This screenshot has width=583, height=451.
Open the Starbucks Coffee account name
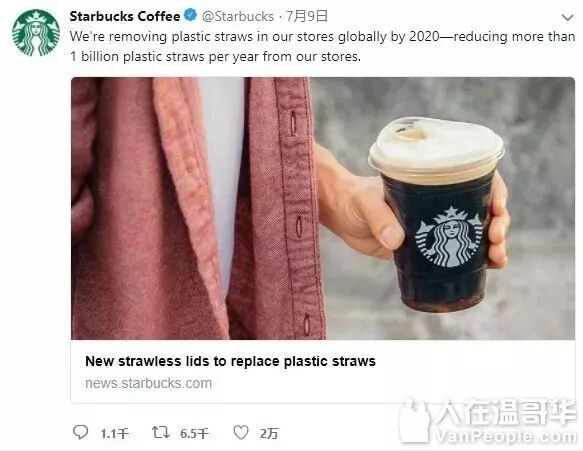(x=125, y=16)
